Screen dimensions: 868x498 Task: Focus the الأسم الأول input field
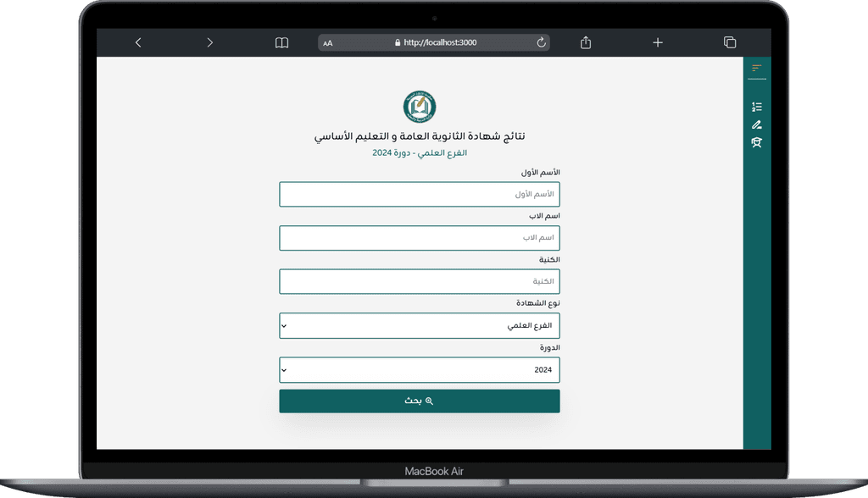420,194
